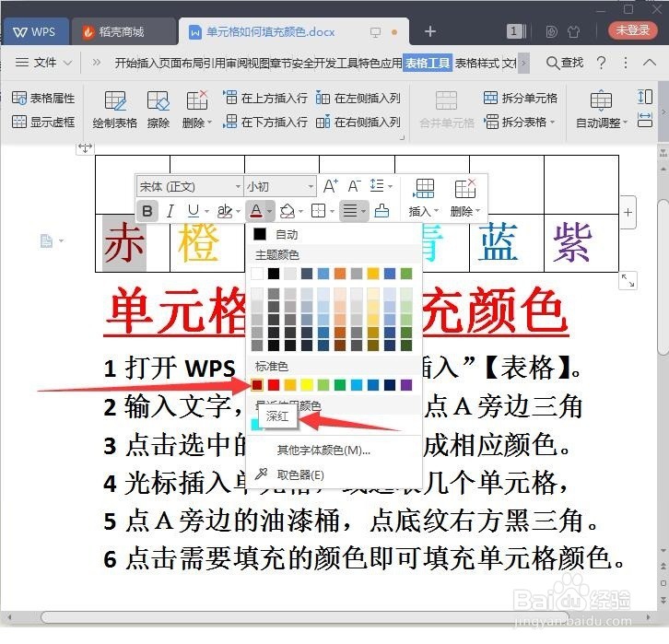Toggle Bold in the mini toolbar

coord(147,211)
